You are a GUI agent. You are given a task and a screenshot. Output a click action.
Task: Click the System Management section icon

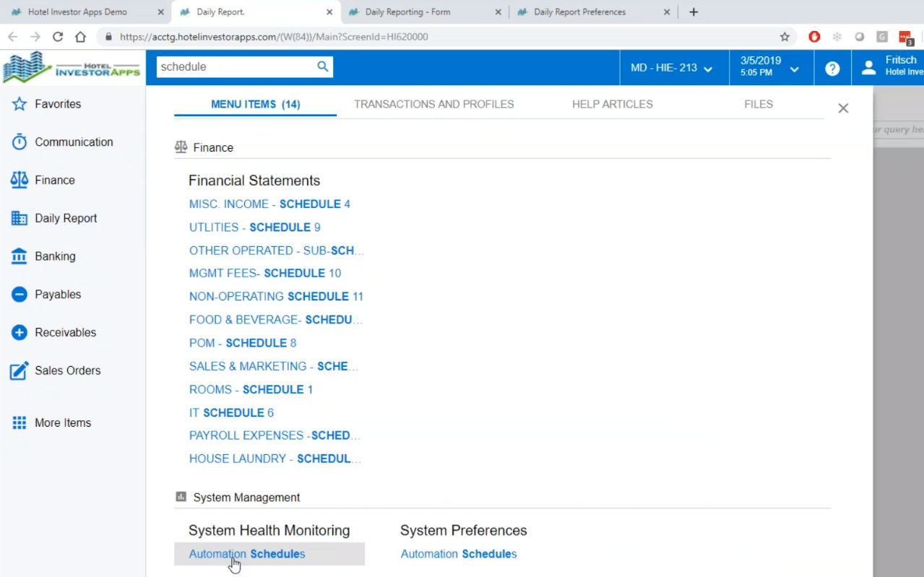coord(181,497)
